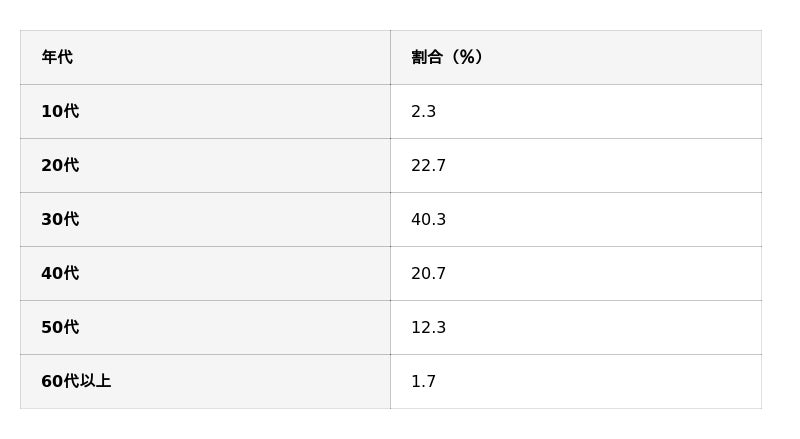Click the 40.3 value cell
Image resolution: width=800 pixels, height=439 pixels.
point(428,220)
